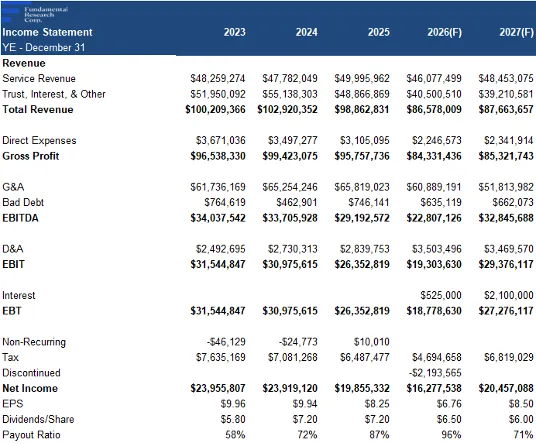
Task: Select the Bad Debt row label
Action: pos(23,202)
